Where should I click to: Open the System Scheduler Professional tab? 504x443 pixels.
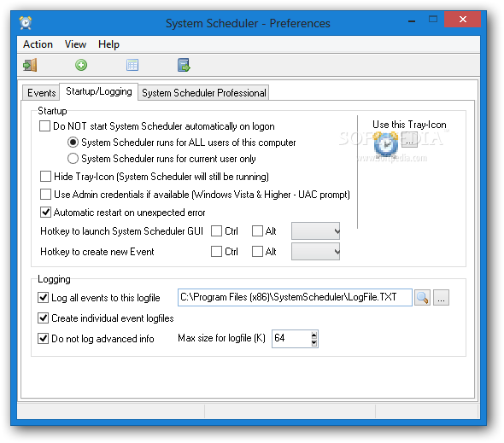point(204,93)
